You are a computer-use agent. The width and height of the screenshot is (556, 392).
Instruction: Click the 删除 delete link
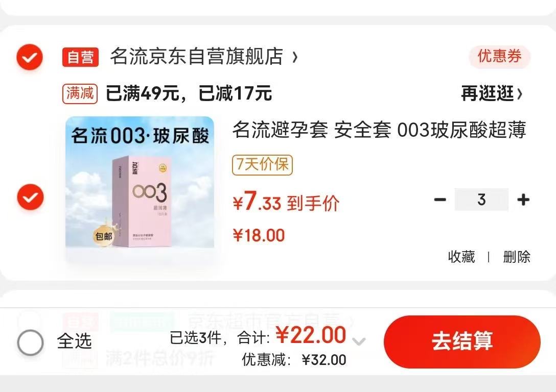tap(517, 257)
